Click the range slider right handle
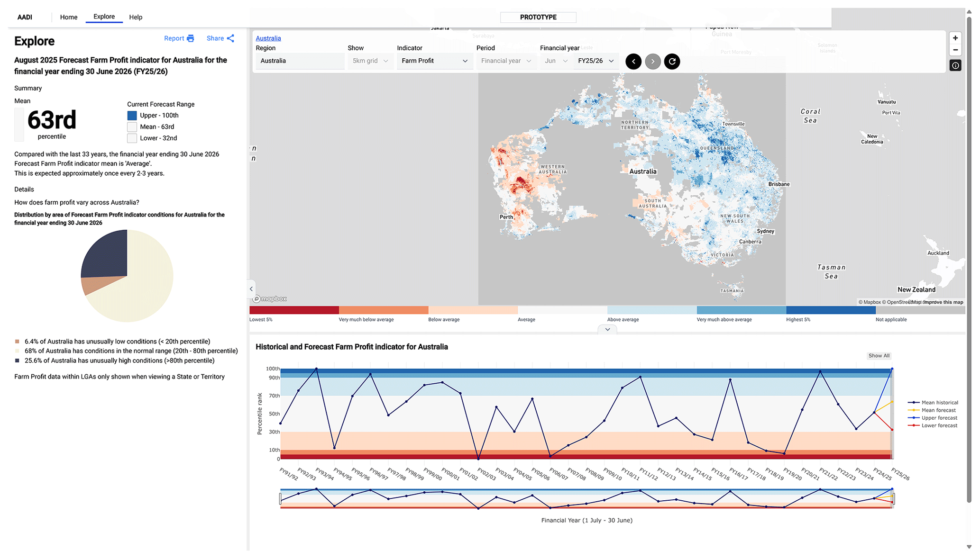This screenshot has height=559, width=980. (893, 498)
